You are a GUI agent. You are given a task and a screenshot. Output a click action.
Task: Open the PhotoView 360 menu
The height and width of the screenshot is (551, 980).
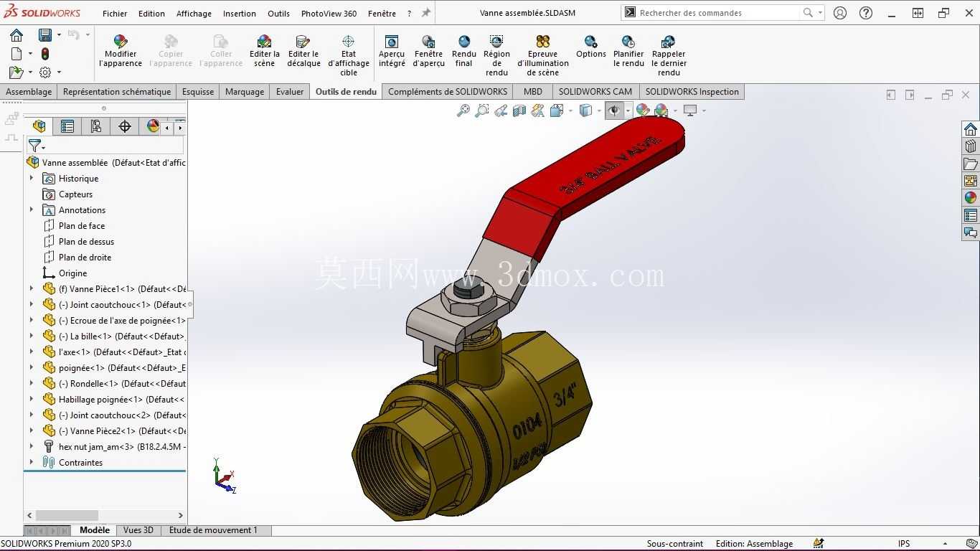pyautogui.click(x=329, y=13)
